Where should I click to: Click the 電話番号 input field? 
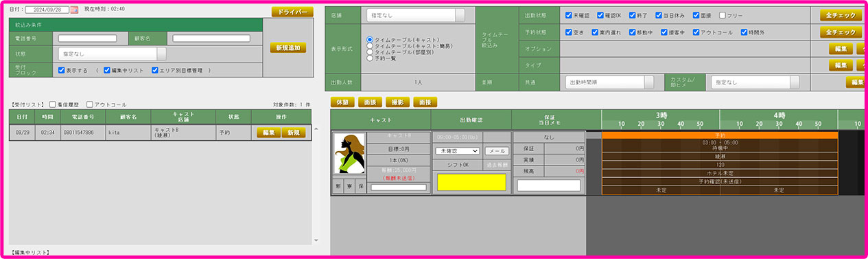(x=87, y=38)
